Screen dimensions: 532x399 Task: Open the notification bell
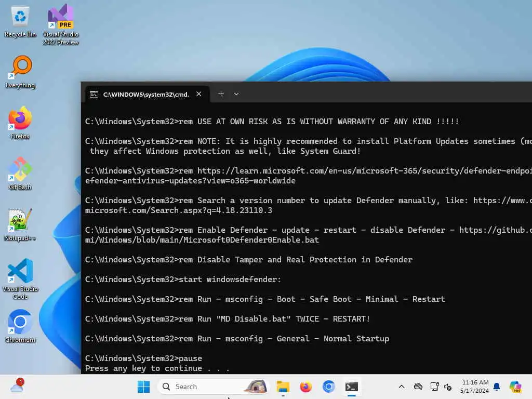(x=497, y=387)
